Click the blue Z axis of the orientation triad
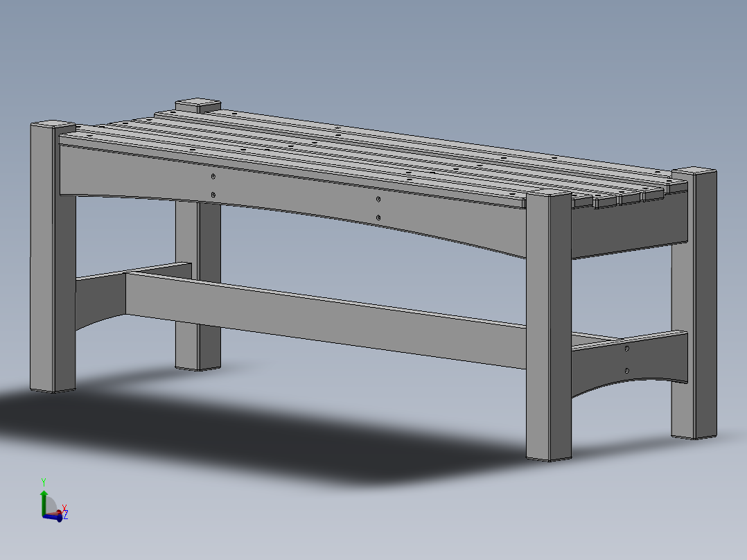Image resolution: width=747 pixels, height=560 pixels. pyautogui.click(x=53, y=518)
